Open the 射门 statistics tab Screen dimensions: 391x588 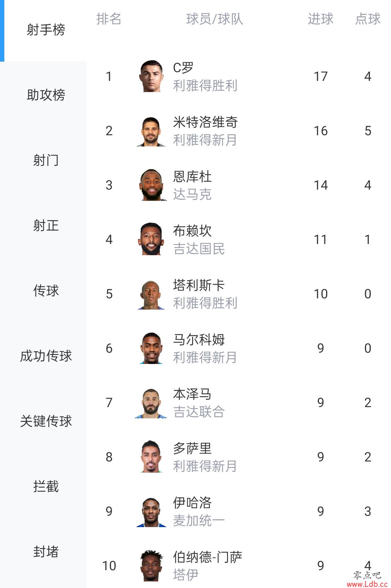click(46, 160)
